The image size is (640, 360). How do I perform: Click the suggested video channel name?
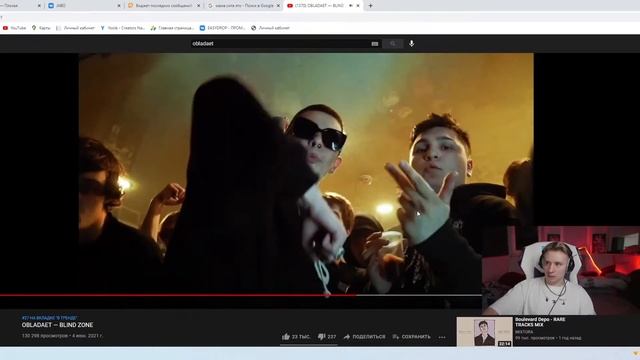(524, 332)
